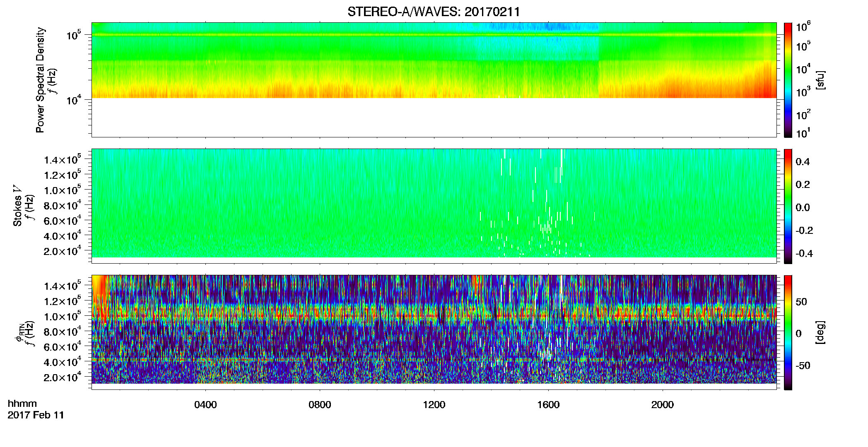Click the phi RTN degrees color bar
Screen dimensions: 868x447
click(x=788, y=332)
